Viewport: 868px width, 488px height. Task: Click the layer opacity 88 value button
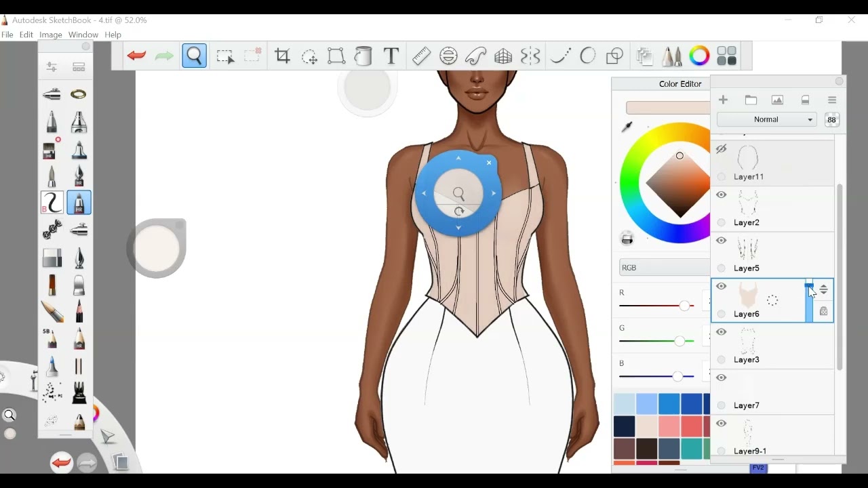click(x=832, y=120)
